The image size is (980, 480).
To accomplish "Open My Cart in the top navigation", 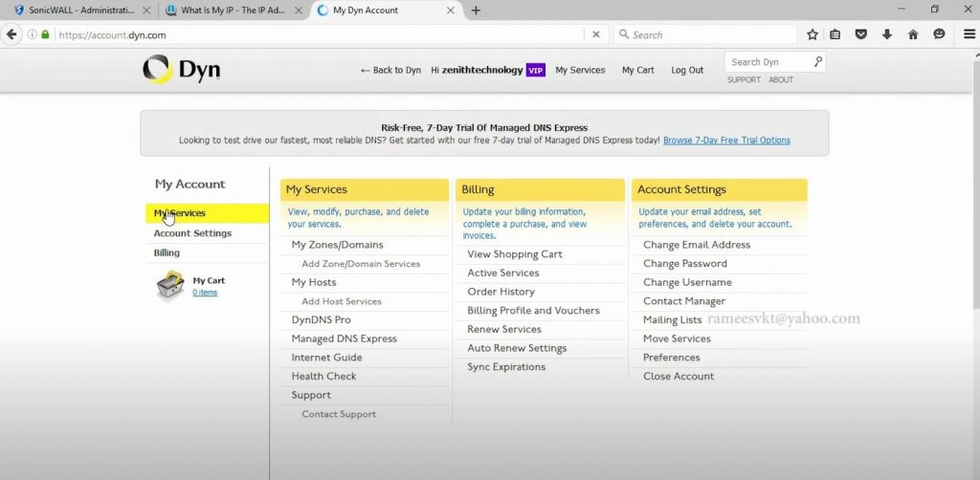I will click(637, 70).
